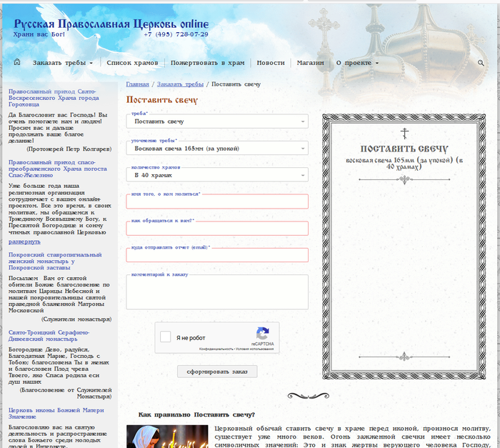The height and width of the screenshot is (448, 500).
Task: Click the "Главная" breadcrumb link
Action: point(138,84)
